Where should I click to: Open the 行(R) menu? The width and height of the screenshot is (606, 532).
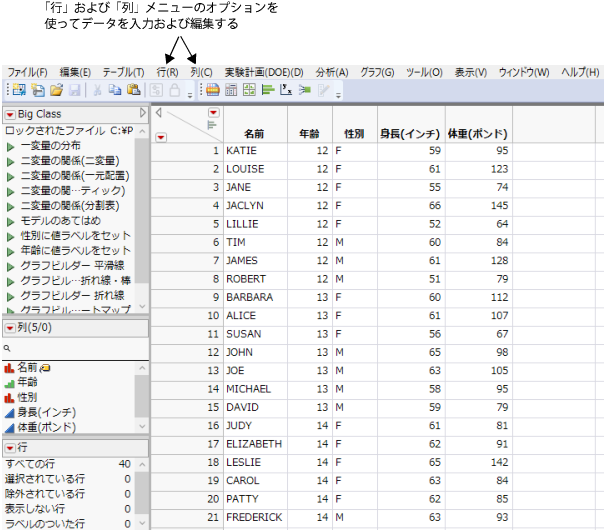[167, 72]
